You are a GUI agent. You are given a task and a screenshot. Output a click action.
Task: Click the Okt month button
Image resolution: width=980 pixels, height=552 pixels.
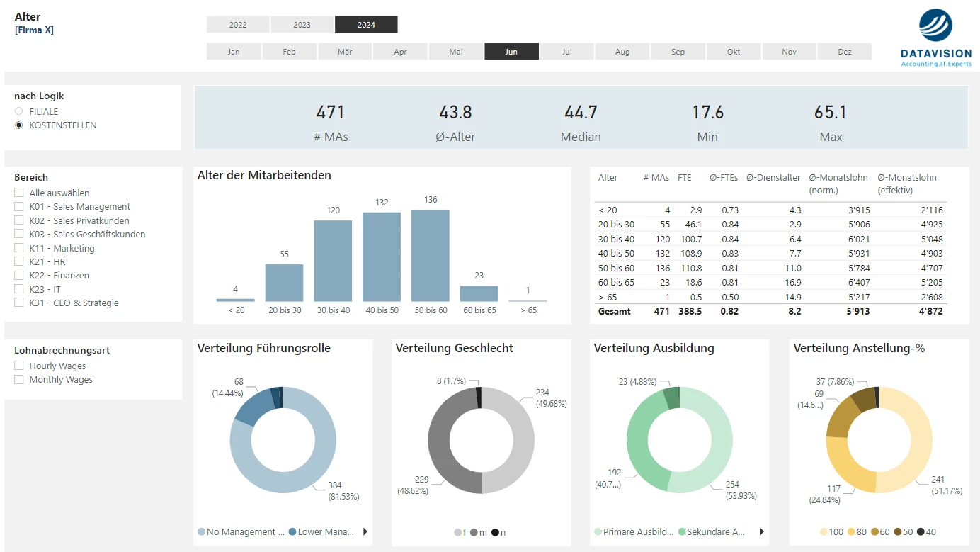coord(734,52)
